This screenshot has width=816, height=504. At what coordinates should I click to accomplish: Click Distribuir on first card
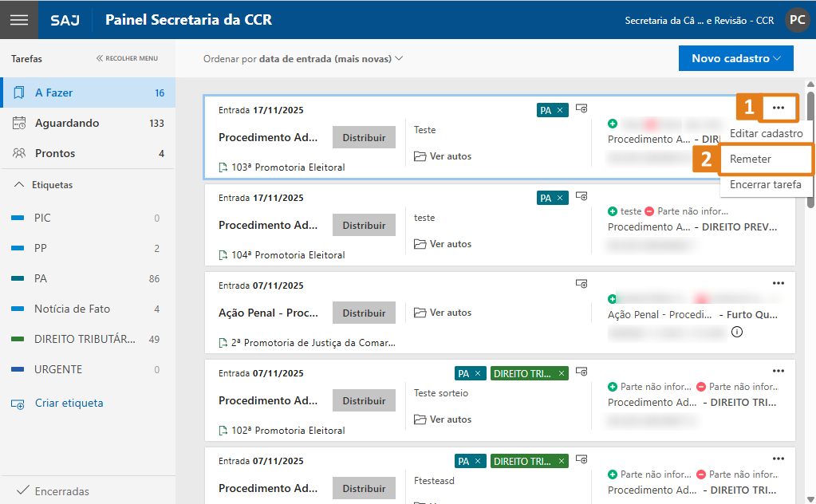click(364, 137)
